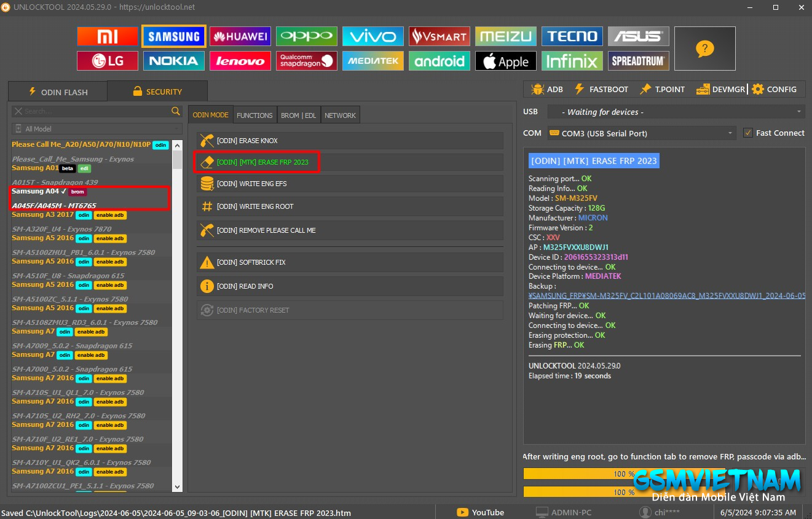Open the NETWORK tab

click(x=340, y=115)
